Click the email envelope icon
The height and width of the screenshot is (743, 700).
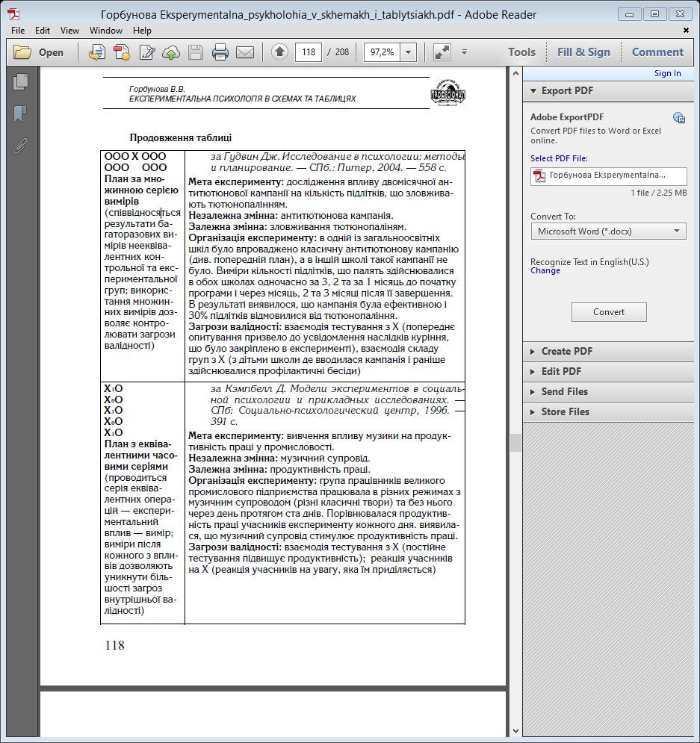245,52
